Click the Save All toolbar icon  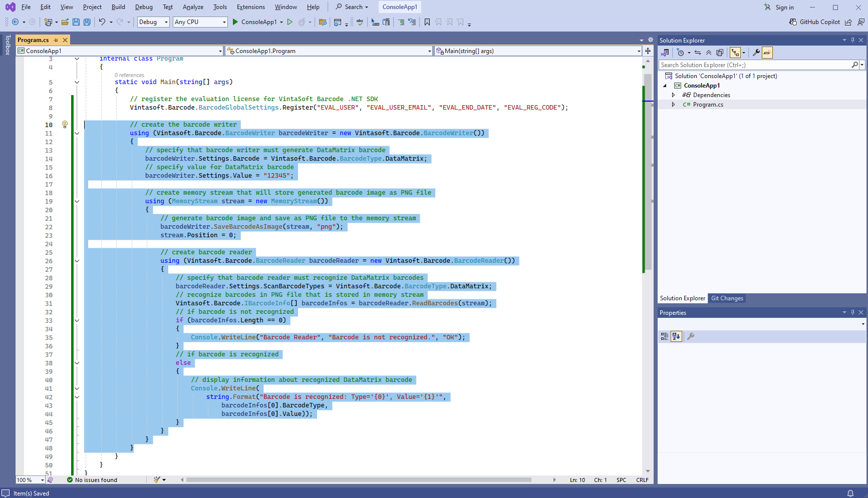87,22
